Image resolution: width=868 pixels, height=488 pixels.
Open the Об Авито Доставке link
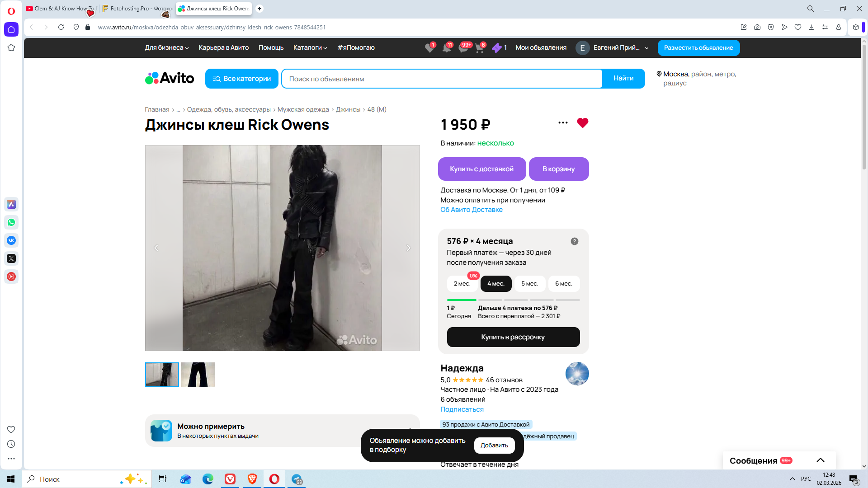click(471, 210)
